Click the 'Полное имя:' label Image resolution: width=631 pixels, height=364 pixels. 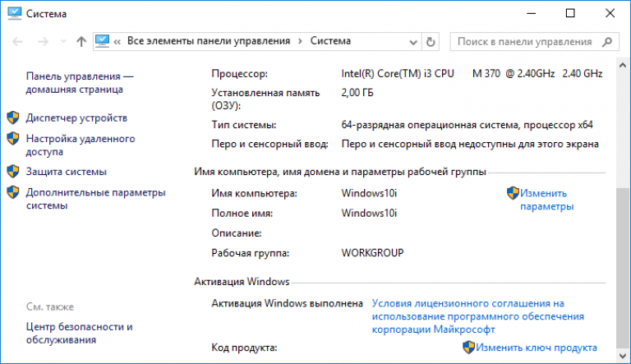click(x=242, y=213)
